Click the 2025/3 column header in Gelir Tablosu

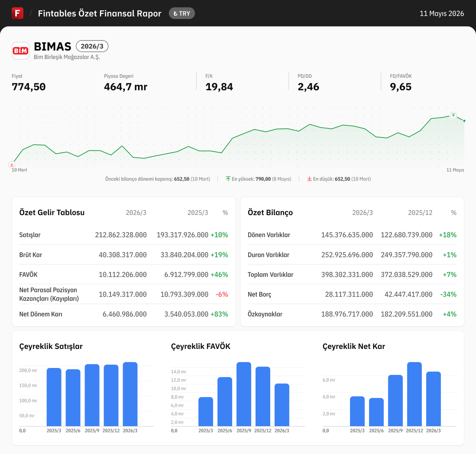(x=198, y=213)
